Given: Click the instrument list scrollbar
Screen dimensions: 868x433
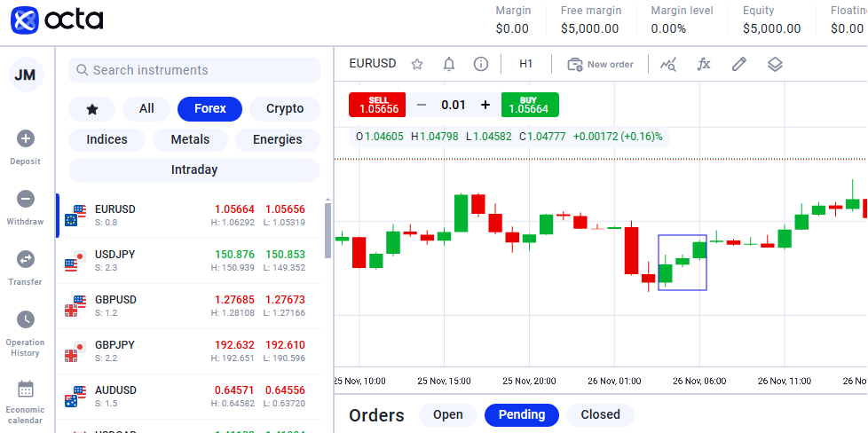Looking at the screenshot, I should pyautogui.click(x=327, y=230).
